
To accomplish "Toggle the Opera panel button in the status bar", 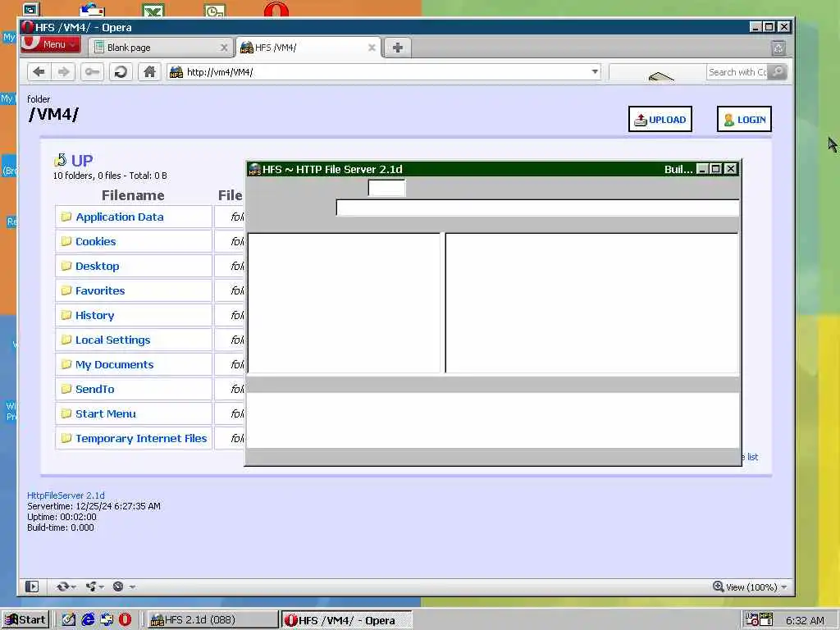I will click(x=32, y=587).
